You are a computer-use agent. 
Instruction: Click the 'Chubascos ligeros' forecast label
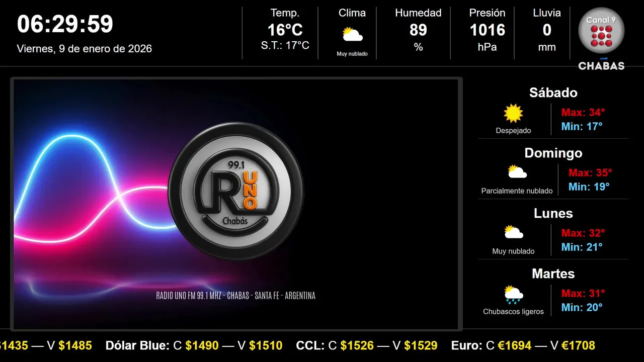(513, 312)
